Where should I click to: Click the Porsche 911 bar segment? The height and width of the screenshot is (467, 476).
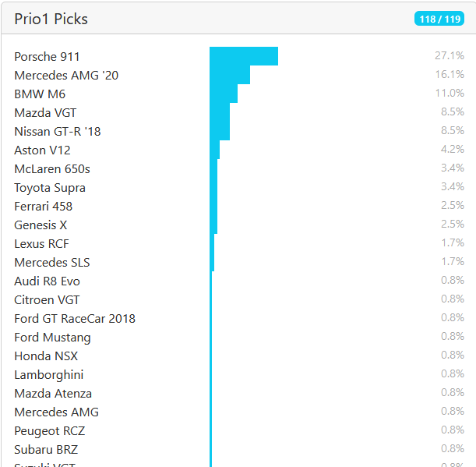[x=243, y=56]
